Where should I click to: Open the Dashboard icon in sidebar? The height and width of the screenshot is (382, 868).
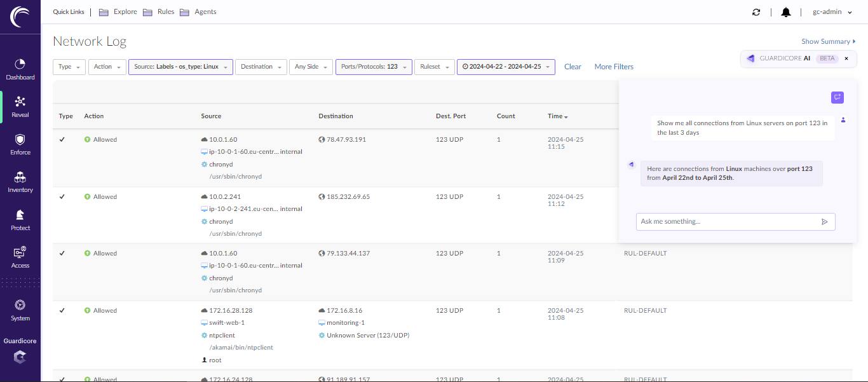click(x=20, y=65)
